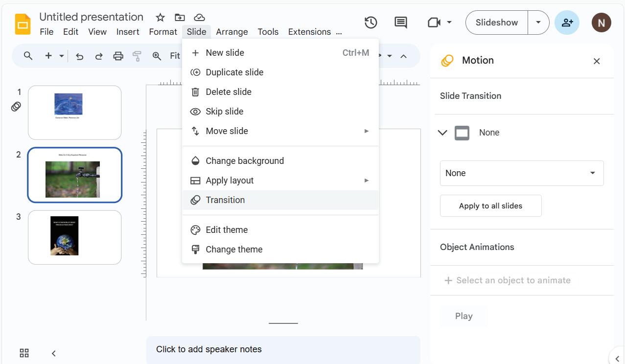
Task: Click the Google Slides home logo
Action: point(23,23)
